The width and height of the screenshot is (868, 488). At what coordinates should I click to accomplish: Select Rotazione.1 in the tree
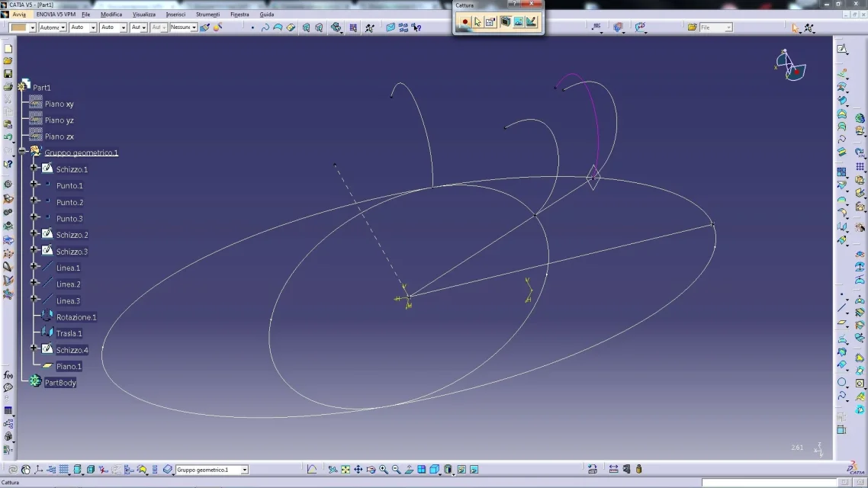76,318
